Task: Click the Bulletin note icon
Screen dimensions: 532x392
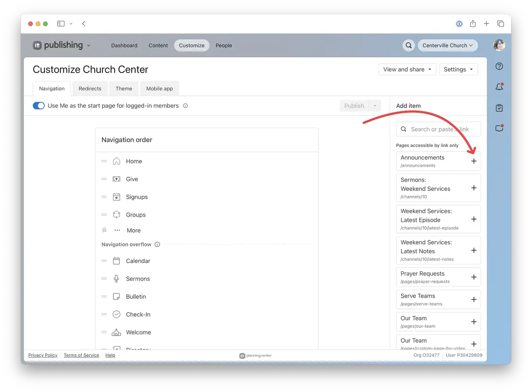Action: [x=117, y=296]
